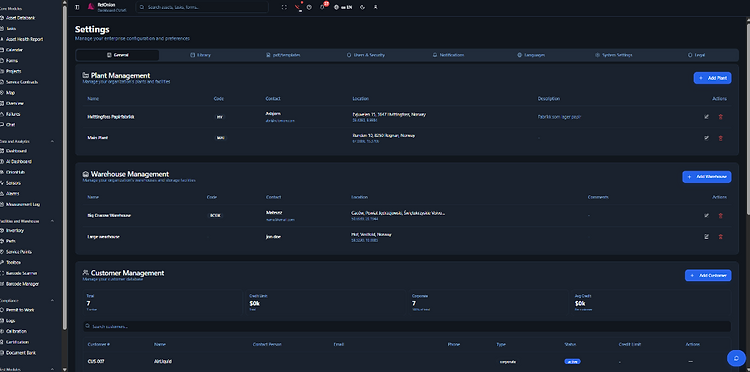This screenshot has height=372, width=750.
Task: Open Service Points in sidebar
Action: 19,252
